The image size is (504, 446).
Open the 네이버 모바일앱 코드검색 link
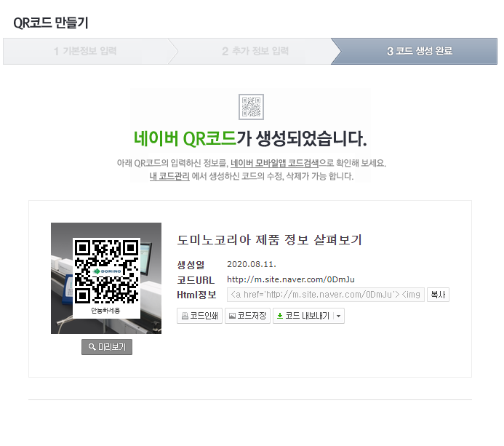(274, 163)
